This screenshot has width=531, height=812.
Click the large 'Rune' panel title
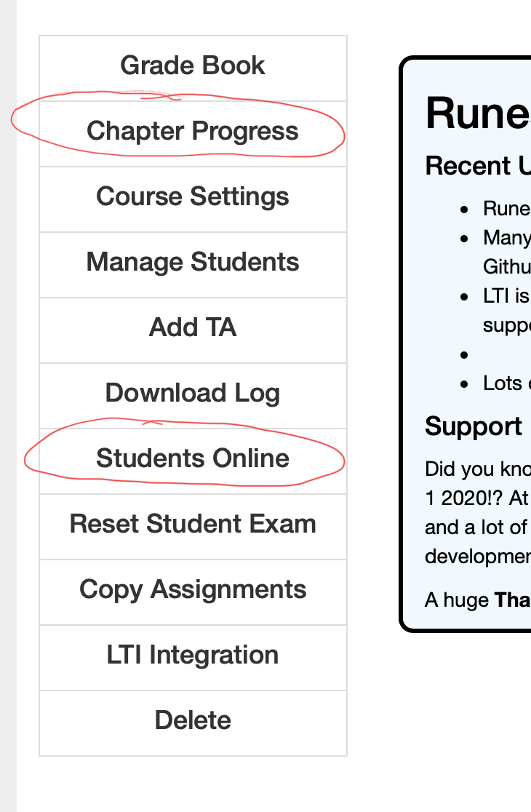(x=478, y=114)
